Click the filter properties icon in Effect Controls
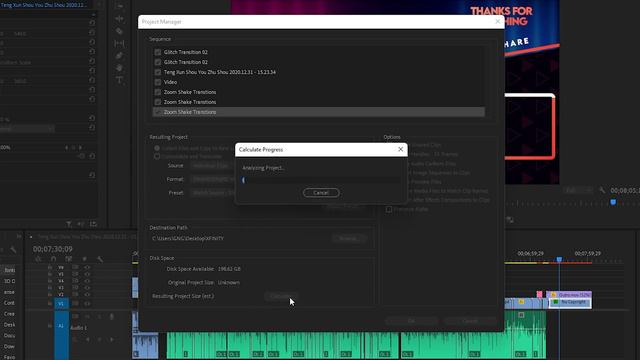Viewport: 640px width, 360px height. [69, 224]
